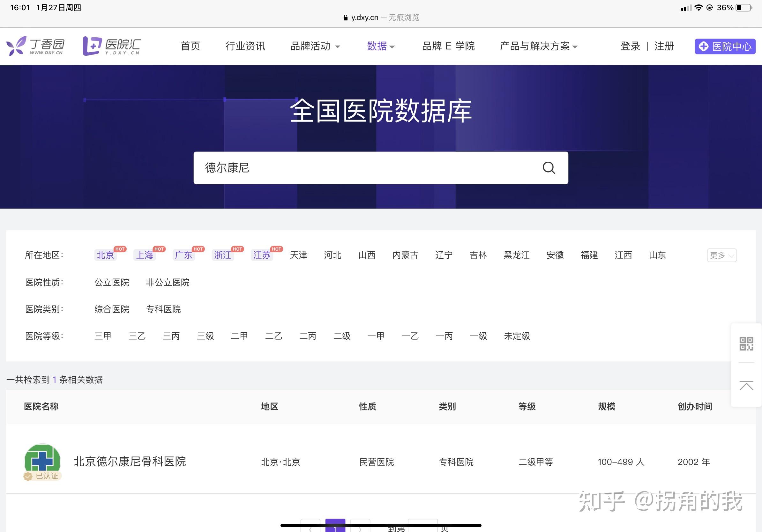
Task: Filter by region 天津
Action: pos(298,255)
